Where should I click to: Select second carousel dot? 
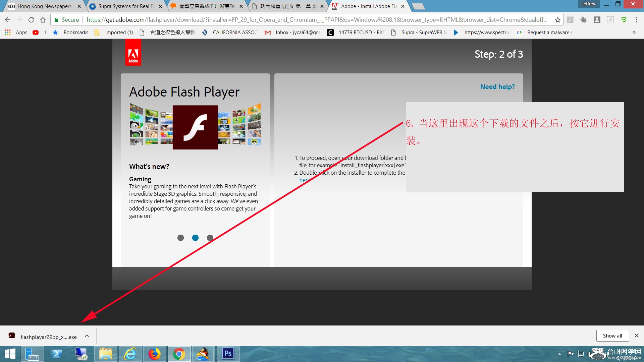pos(195,238)
